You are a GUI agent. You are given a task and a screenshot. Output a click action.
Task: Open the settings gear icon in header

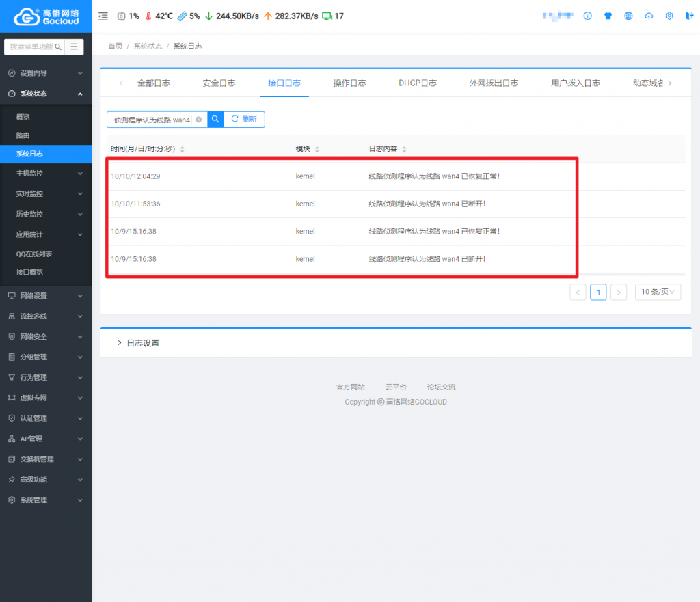pyautogui.click(x=669, y=16)
